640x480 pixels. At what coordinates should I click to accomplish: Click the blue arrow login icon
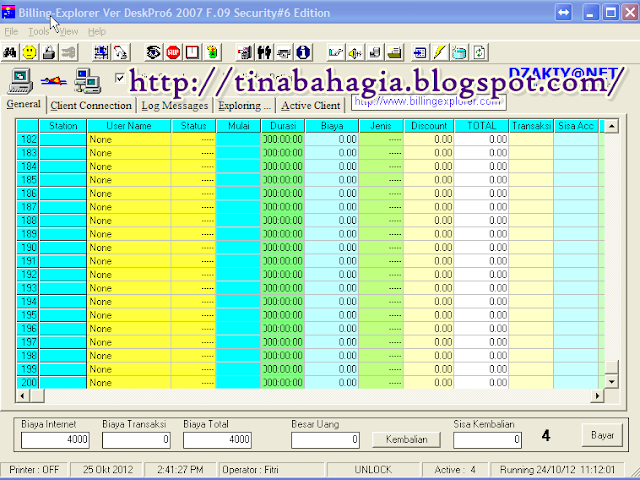(420, 52)
